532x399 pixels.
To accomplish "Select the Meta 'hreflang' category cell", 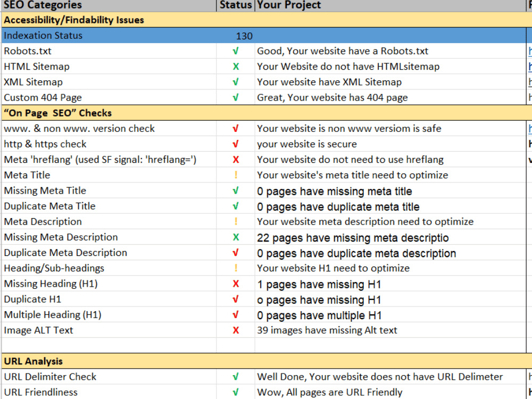I will [x=109, y=160].
